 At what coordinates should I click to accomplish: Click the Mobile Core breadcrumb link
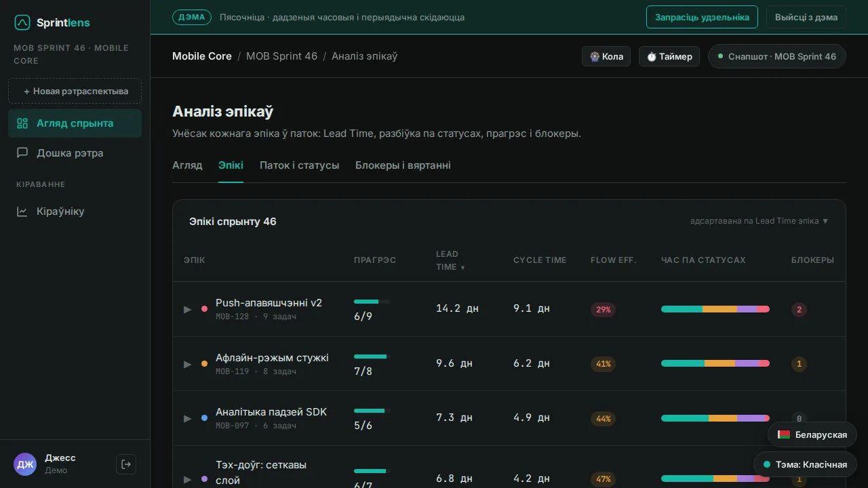pos(202,56)
